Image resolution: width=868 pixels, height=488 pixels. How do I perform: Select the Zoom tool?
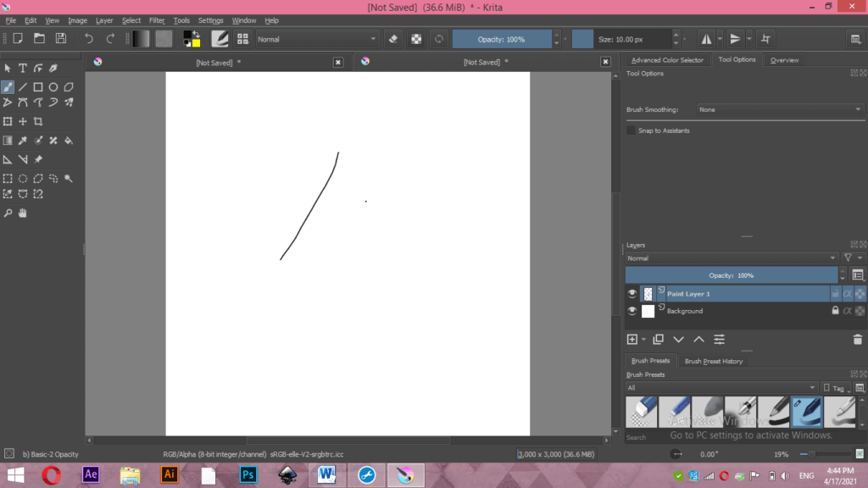(8, 212)
